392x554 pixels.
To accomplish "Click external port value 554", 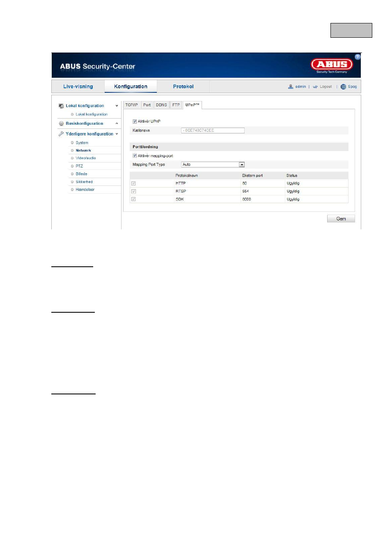I will click(x=245, y=191).
